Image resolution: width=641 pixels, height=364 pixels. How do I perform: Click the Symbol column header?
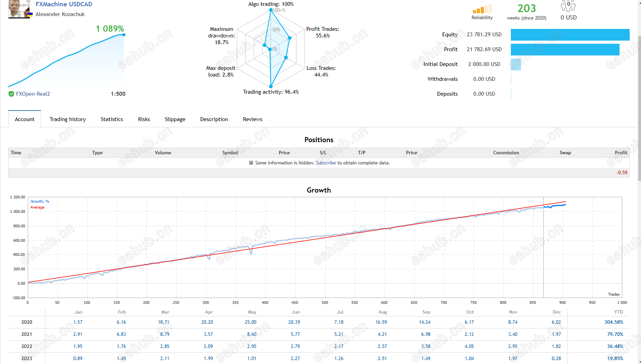230,153
